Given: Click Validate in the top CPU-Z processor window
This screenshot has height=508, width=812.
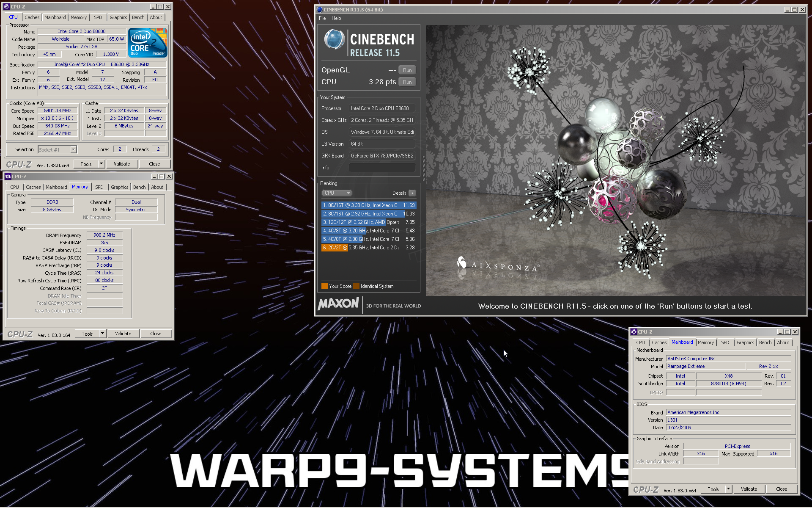Looking at the screenshot, I should [122, 164].
